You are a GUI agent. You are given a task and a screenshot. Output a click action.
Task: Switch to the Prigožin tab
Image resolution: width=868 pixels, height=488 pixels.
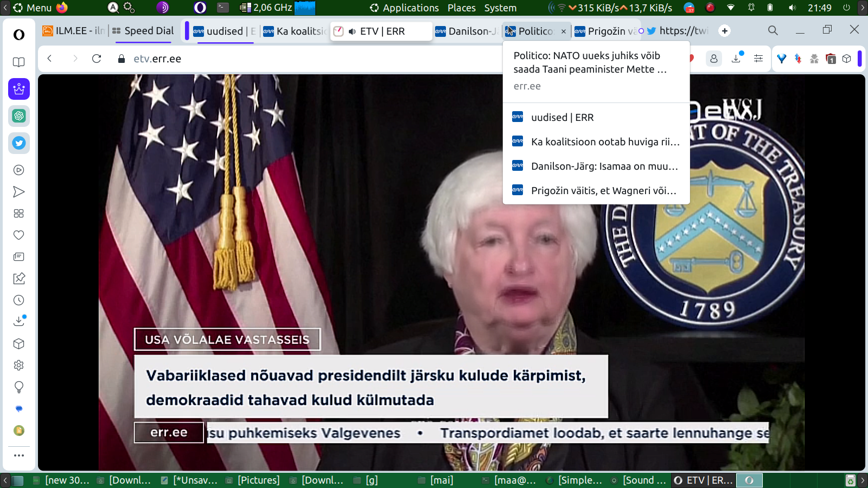pos(607,31)
